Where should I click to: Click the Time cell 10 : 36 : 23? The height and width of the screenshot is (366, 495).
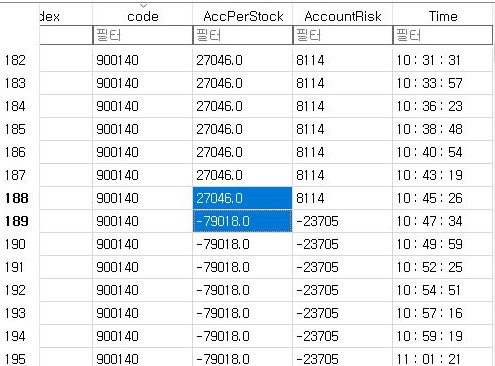[443, 106]
